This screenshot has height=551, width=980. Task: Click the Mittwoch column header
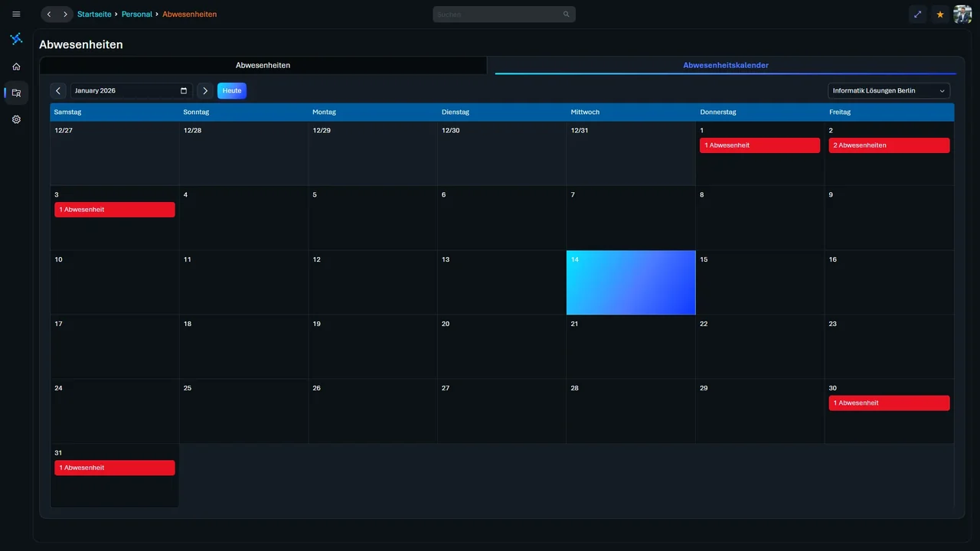[x=631, y=112]
